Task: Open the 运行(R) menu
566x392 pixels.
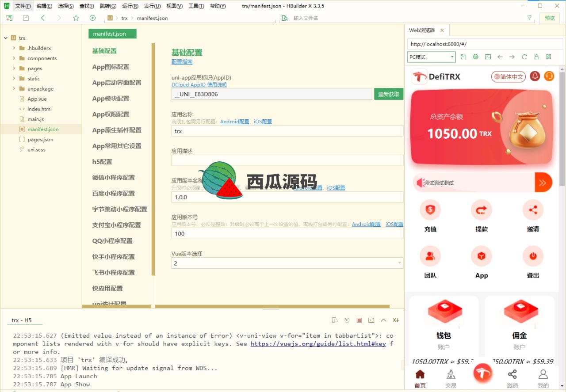Action: point(130,6)
